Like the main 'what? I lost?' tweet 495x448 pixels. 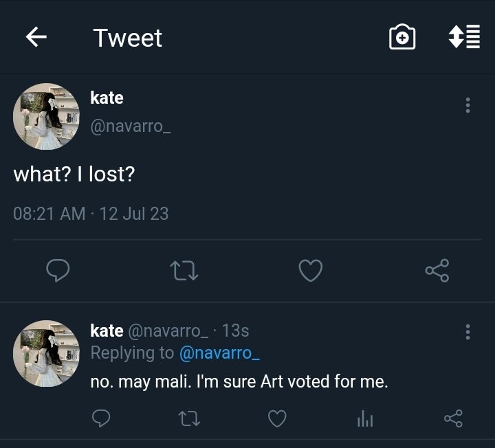(311, 270)
